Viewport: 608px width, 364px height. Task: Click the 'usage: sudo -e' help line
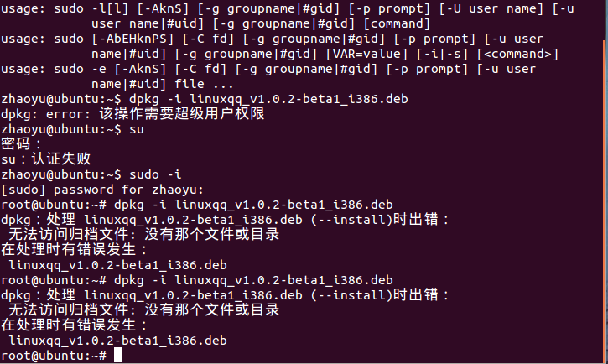click(x=268, y=69)
